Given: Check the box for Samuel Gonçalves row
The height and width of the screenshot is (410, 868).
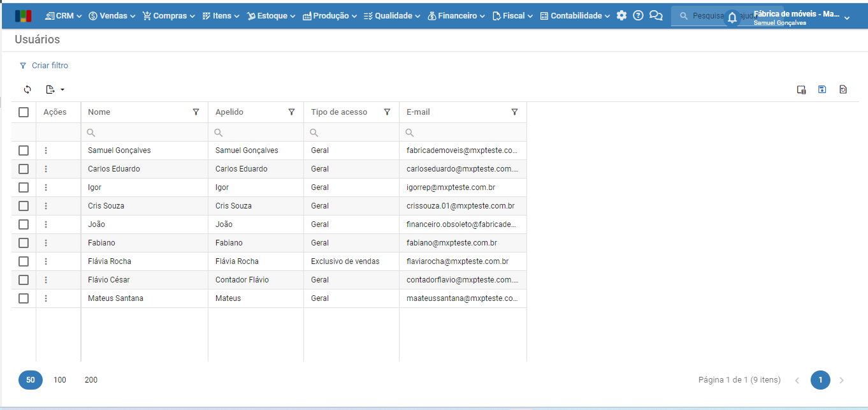Looking at the screenshot, I should (24, 150).
